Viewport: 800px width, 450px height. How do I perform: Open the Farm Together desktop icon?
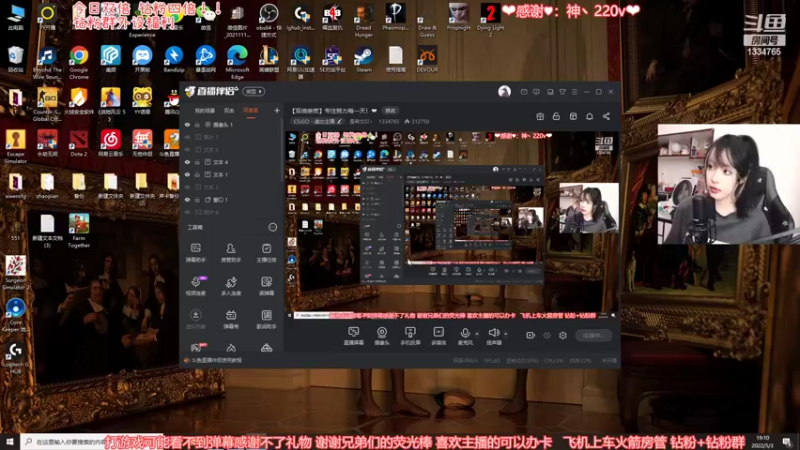79,231
